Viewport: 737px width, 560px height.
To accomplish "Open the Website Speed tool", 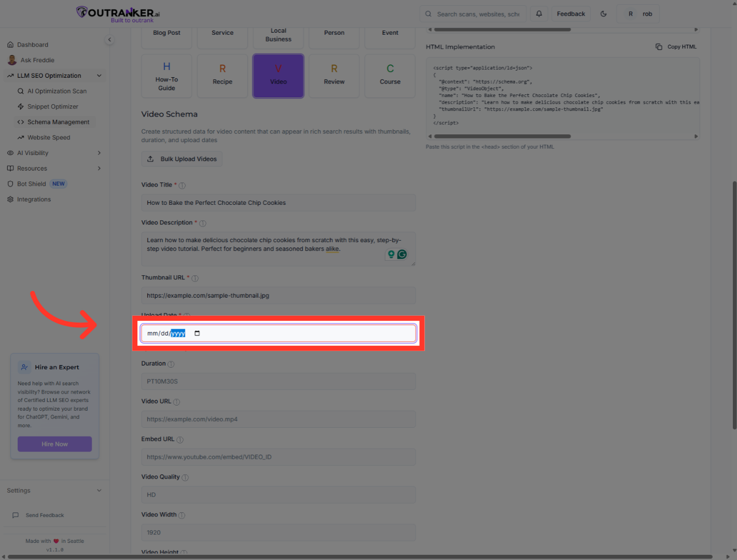I will tap(49, 137).
